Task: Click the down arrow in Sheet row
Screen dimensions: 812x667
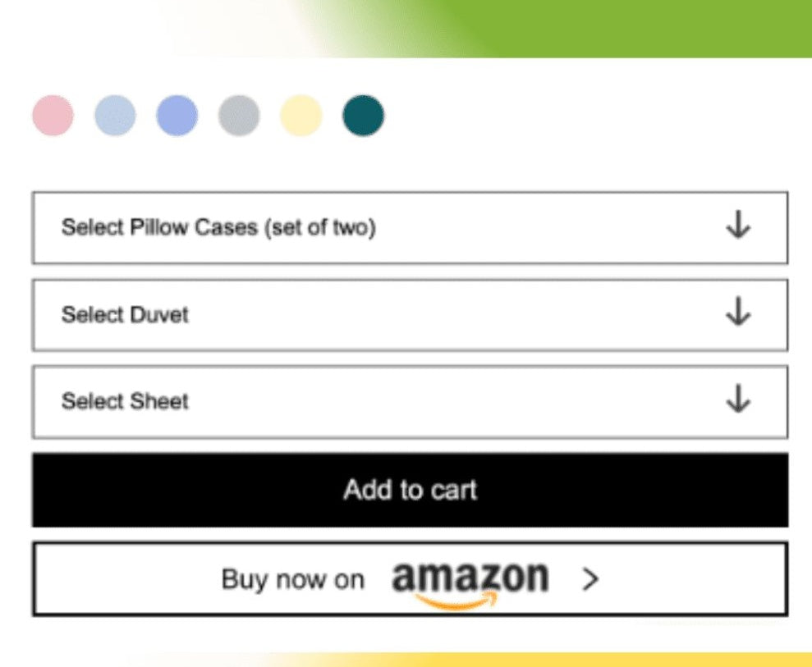Action: pos(738,400)
